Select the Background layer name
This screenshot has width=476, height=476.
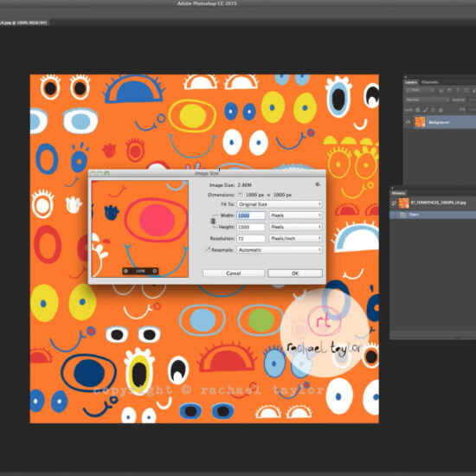[439, 122]
